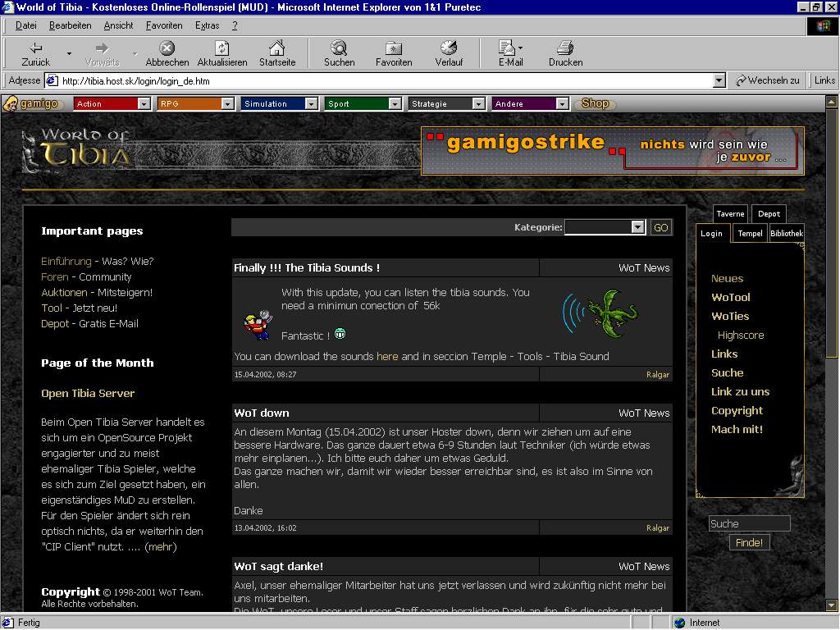Click the E-Mail toolbar icon
Image resolution: width=840 pixels, height=630 pixels.
tap(506, 48)
